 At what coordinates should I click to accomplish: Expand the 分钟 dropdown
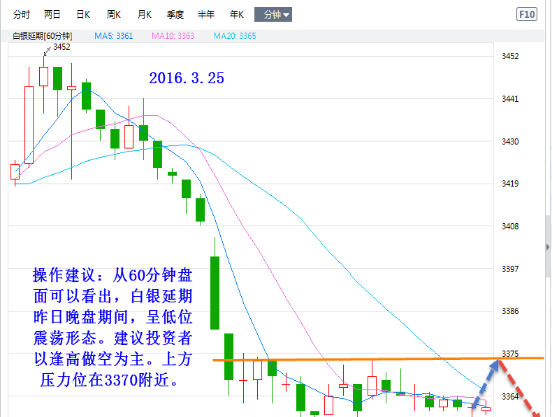(273, 15)
